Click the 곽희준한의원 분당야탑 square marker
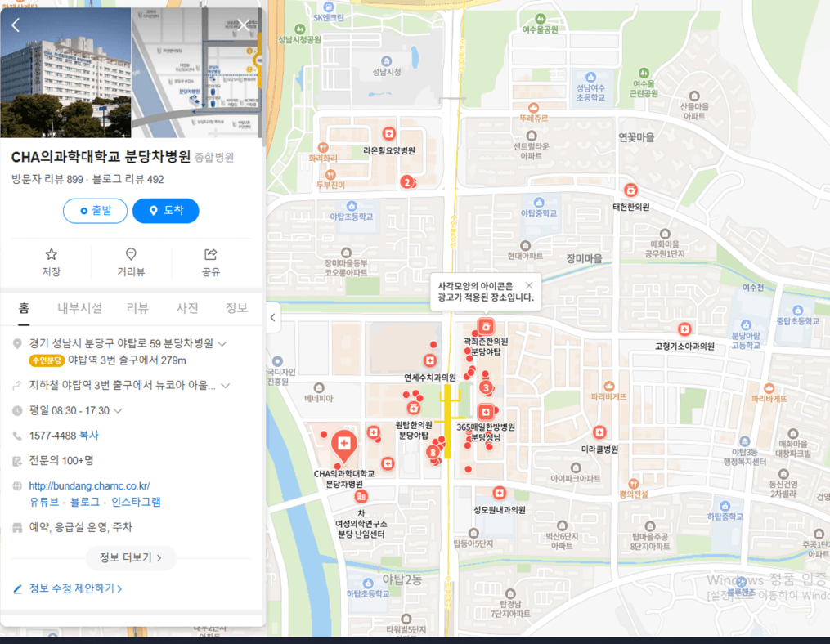Viewport: 830px width, 644px height. tap(486, 327)
